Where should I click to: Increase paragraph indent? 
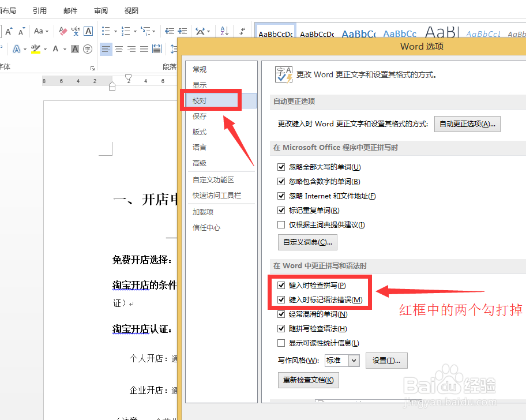click(x=182, y=31)
